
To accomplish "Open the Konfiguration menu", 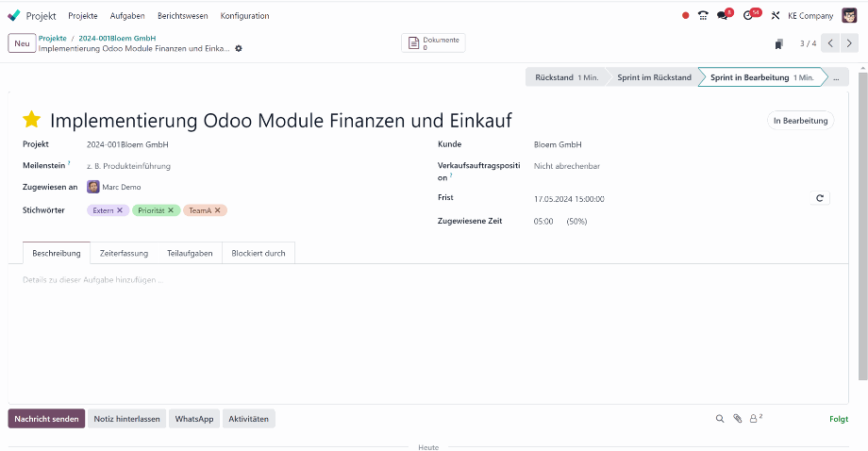I will (244, 15).
